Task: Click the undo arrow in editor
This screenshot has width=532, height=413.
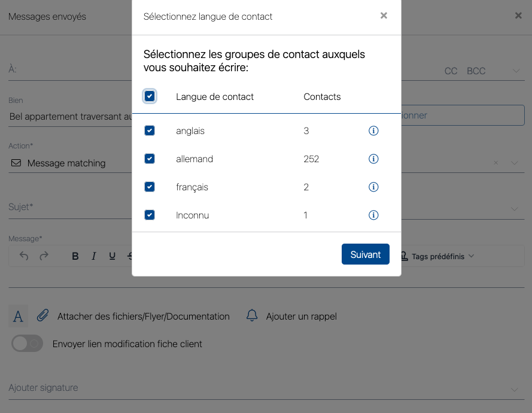Action: pos(24,256)
